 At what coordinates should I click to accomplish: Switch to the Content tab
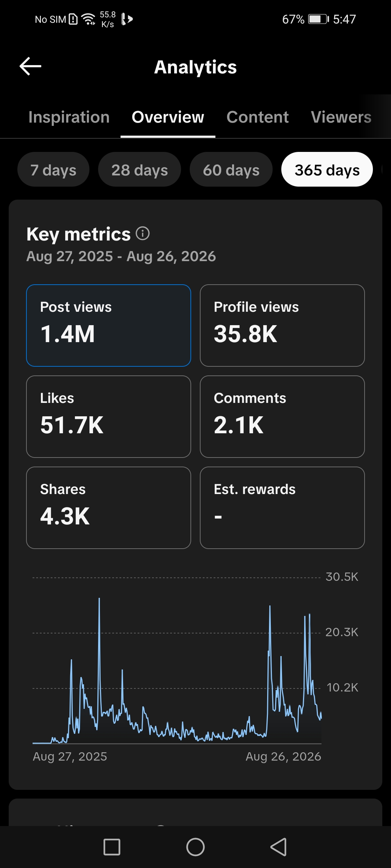coord(257,117)
